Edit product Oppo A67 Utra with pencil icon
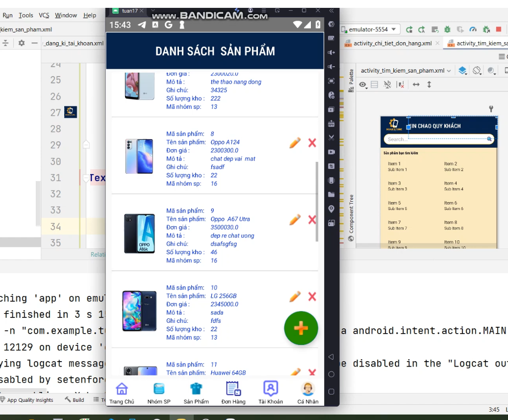 pyautogui.click(x=295, y=220)
